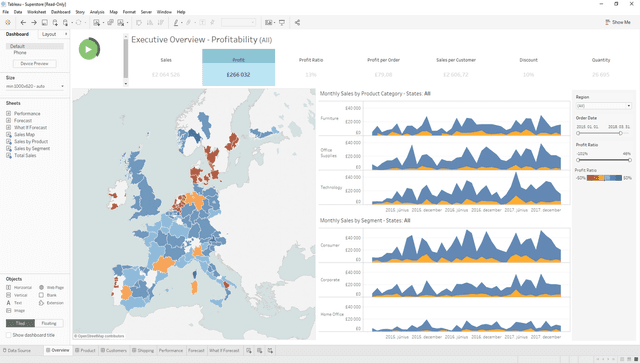Open the dashboard Size dropdown
Image resolution: width=640 pixels, height=363 pixels.
35,86
